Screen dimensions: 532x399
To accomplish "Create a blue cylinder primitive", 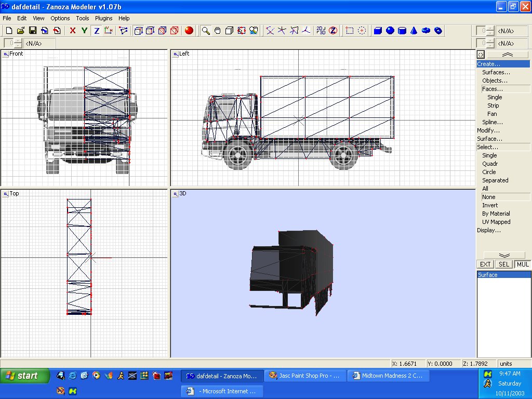I will click(x=402, y=31).
